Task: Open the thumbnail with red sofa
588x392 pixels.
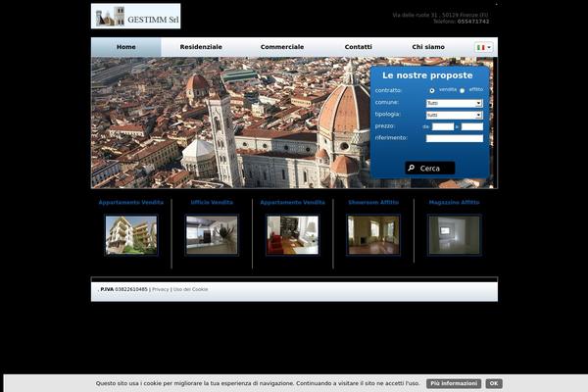Action: [292, 235]
